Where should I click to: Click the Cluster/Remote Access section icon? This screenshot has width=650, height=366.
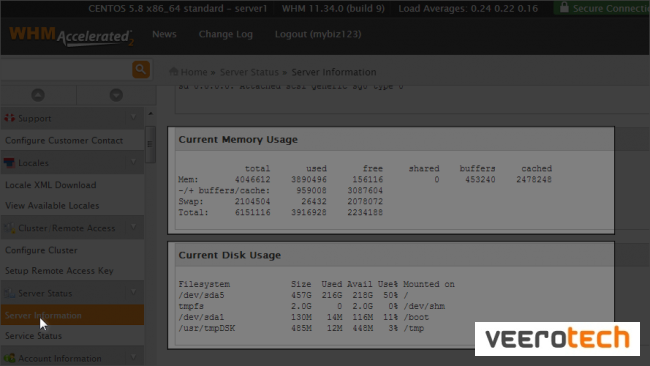coord(9,228)
